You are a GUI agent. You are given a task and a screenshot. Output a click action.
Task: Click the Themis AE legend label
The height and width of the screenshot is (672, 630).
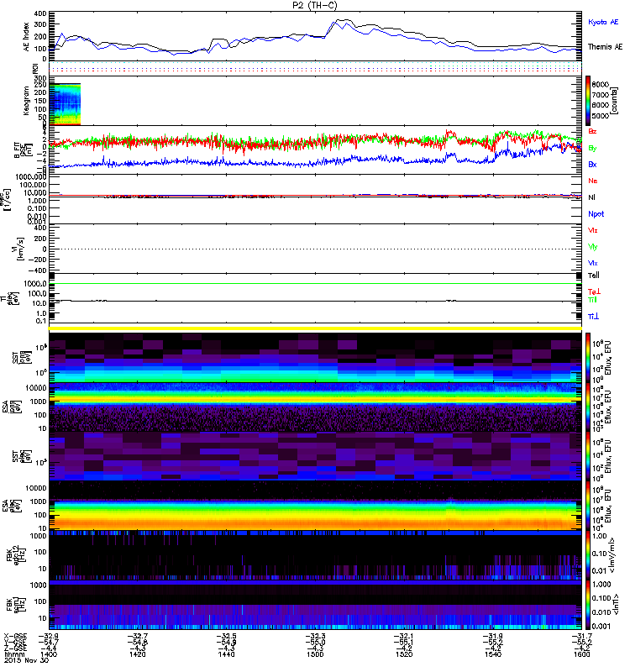[x=605, y=47]
